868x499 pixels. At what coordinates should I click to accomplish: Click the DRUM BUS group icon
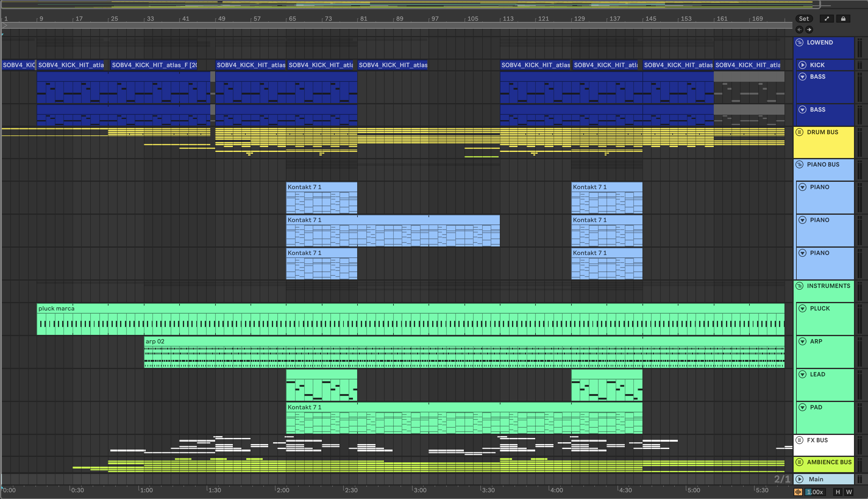coord(799,132)
